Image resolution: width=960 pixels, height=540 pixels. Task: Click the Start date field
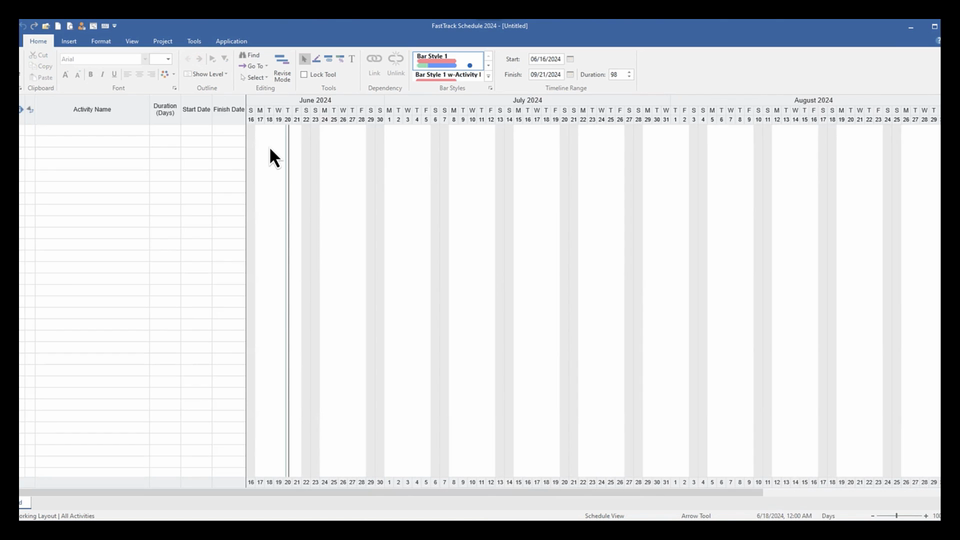(546, 59)
